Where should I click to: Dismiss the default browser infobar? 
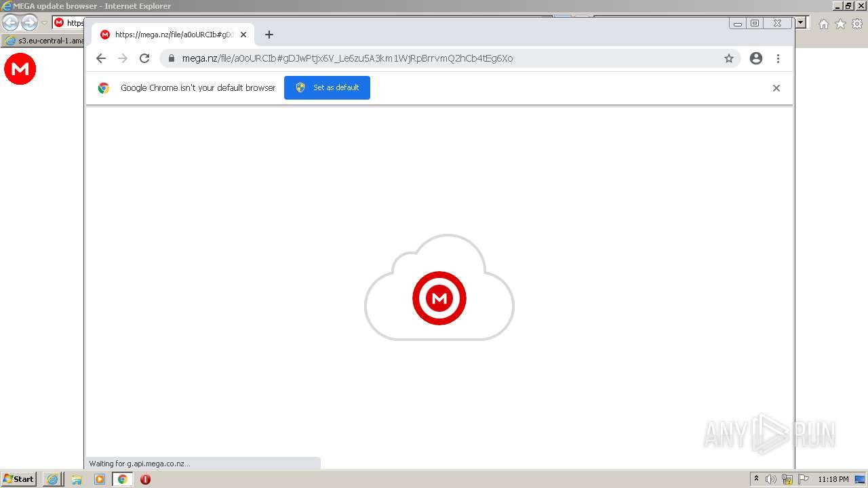[x=776, y=88]
